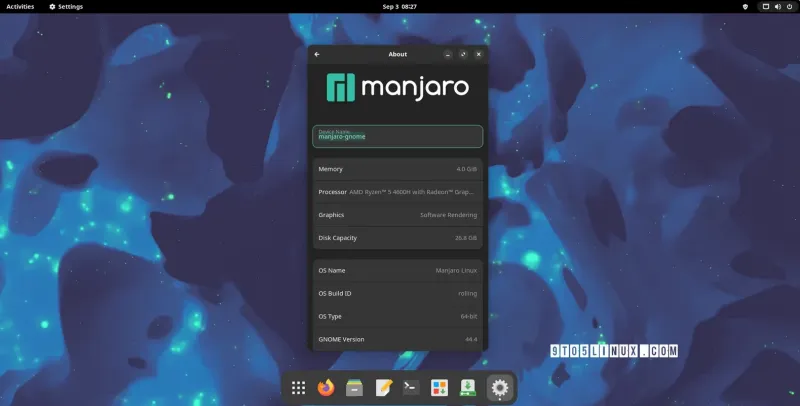Minimize the About window
Viewport: 800px width, 406px height.
coord(448,54)
